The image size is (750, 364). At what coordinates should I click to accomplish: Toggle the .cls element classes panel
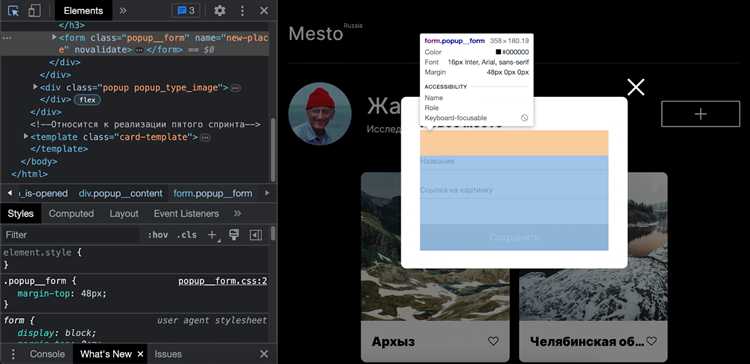[187, 235]
